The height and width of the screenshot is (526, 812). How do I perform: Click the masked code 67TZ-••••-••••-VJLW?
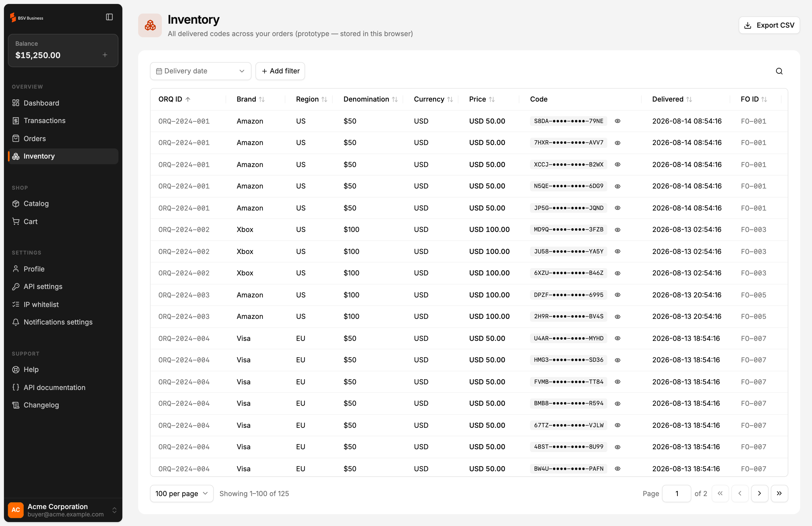(x=569, y=425)
